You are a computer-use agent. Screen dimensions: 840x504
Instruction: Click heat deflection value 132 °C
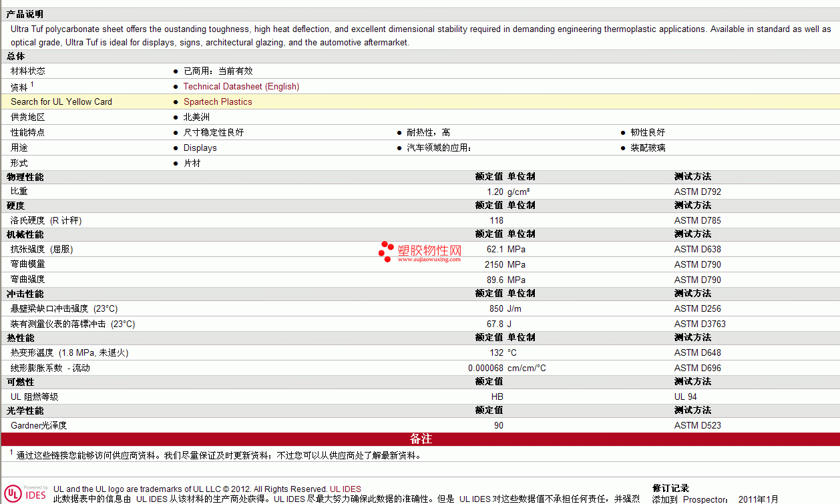point(503,352)
